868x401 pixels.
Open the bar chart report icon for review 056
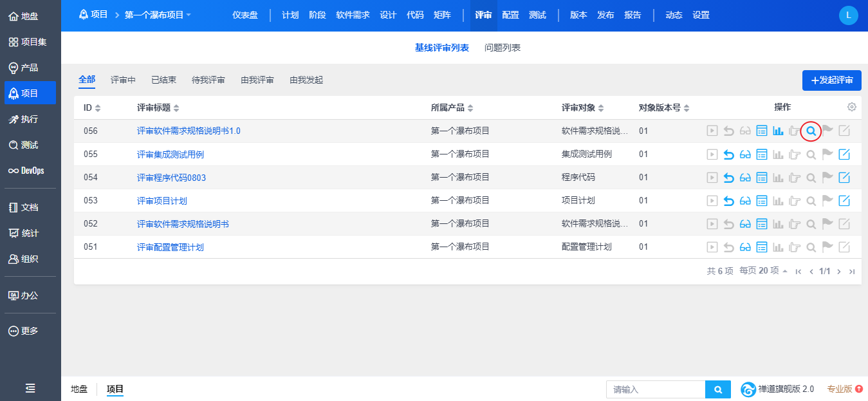point(778,131)
